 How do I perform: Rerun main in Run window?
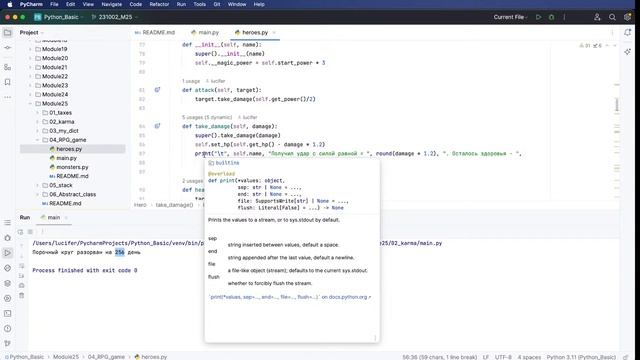(20, 232)
